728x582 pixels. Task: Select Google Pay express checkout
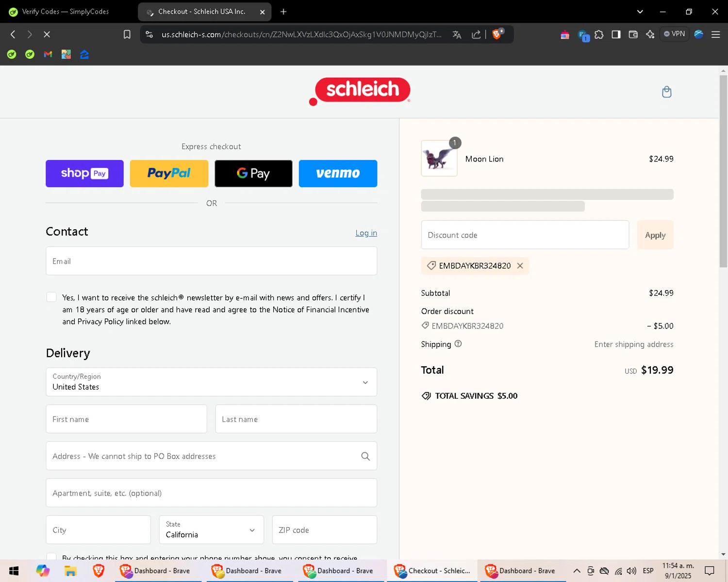click(x=253, y=173)
